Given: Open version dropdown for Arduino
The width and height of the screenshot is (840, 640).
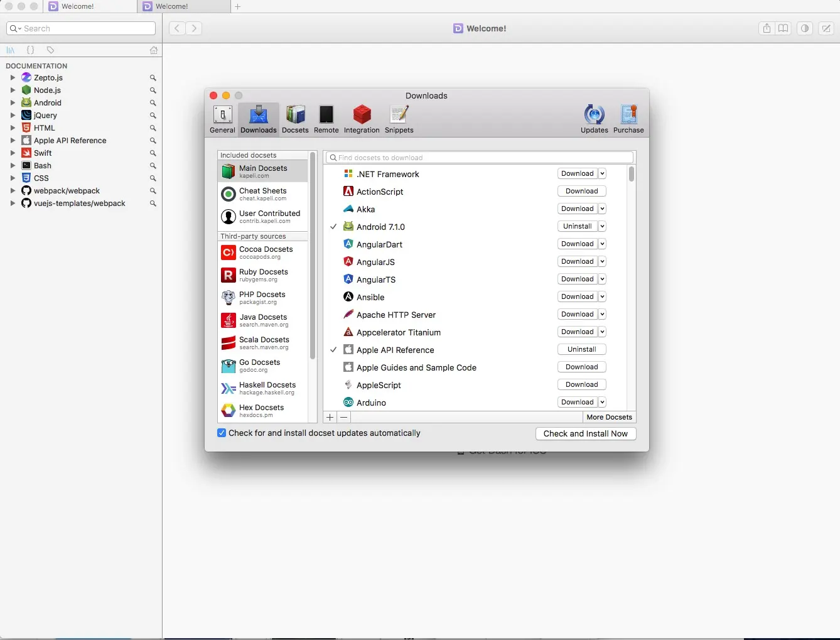Looking at the screenshot, I should (x=602, y=402).
